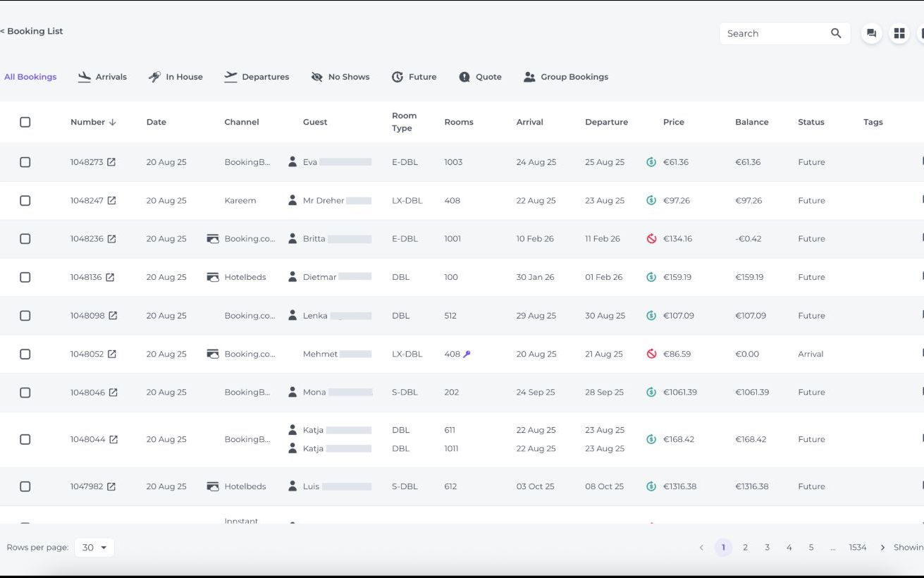Open the grid apps icon
Image resolution: width=924 pixels, height=578 pixels.
point(899,33)
